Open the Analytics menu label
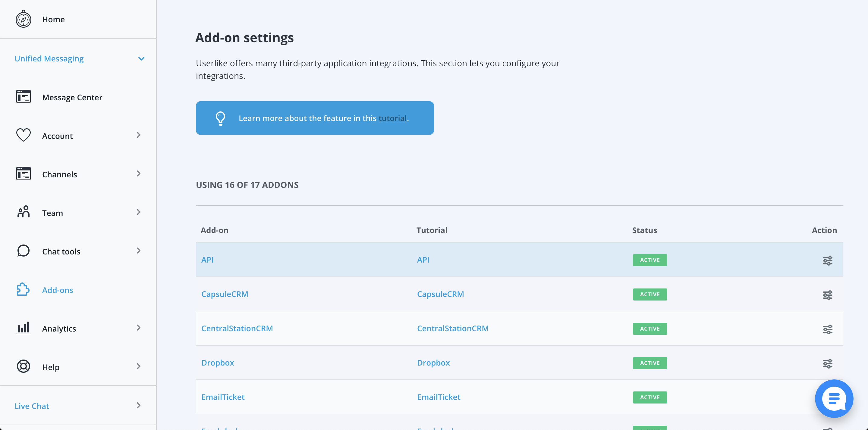 [x=59, y=329]
